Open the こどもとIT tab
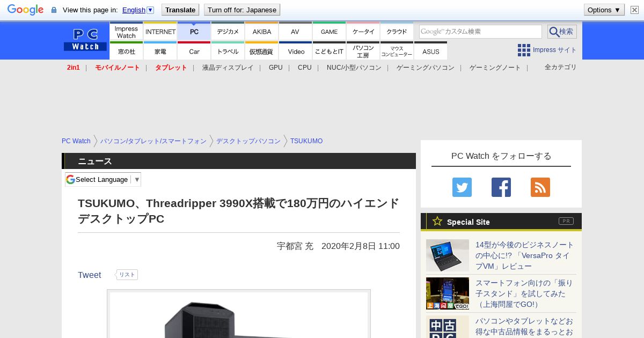This screenshot has width=644, height=338. point(330,51)
